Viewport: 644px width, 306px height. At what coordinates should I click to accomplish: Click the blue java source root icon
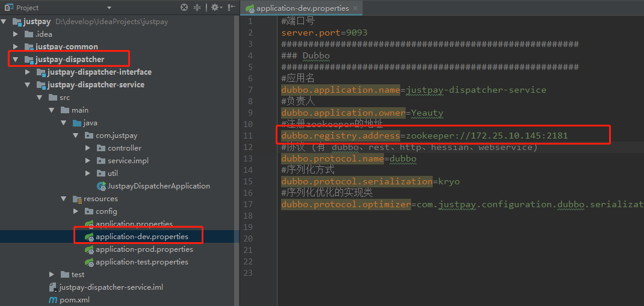coord(76,123)
